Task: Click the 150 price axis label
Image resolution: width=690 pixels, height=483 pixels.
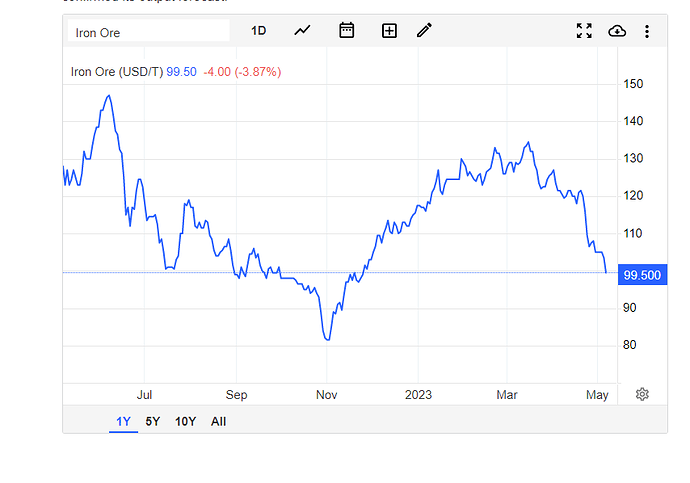Action: click(x=633, y=84)
